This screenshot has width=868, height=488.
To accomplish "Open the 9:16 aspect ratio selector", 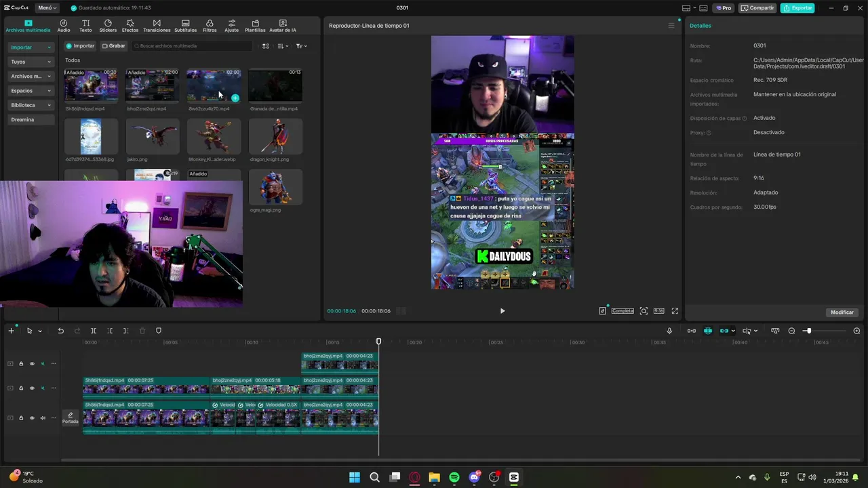I will [658, 311].
